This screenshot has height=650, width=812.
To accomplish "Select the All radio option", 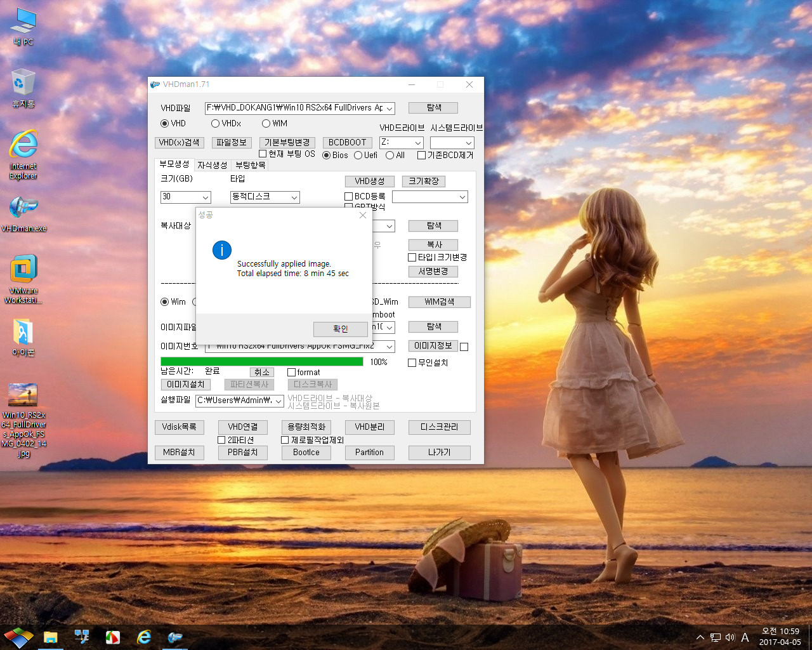I will tap(390, 156).
